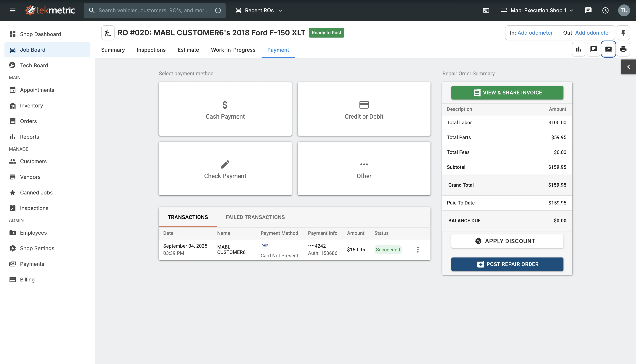Open the time clock icon in the top bar
The width and height of the screenshot is (636, 364).
pos(605,10)
